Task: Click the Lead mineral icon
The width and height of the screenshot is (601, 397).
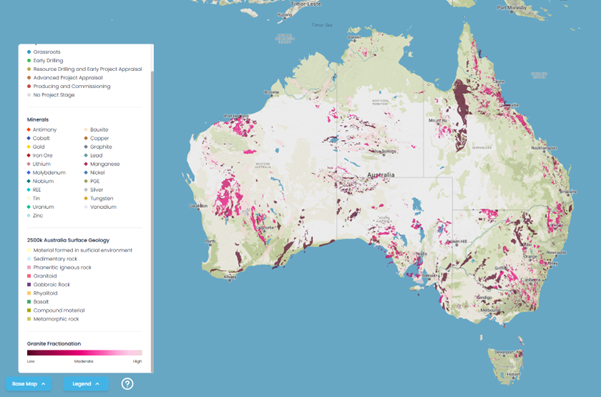Action: pos(86,155)
